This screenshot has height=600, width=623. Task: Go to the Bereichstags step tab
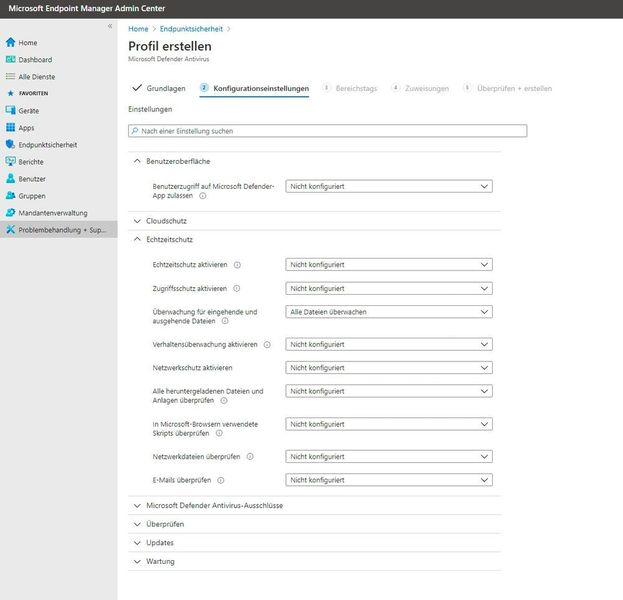350,88
